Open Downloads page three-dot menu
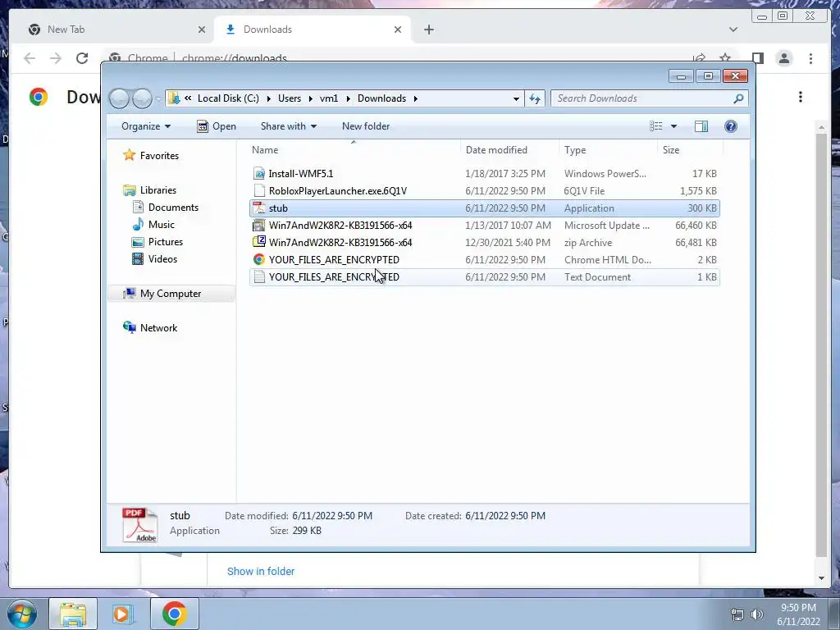840x630 pixels. coord(801,97)
